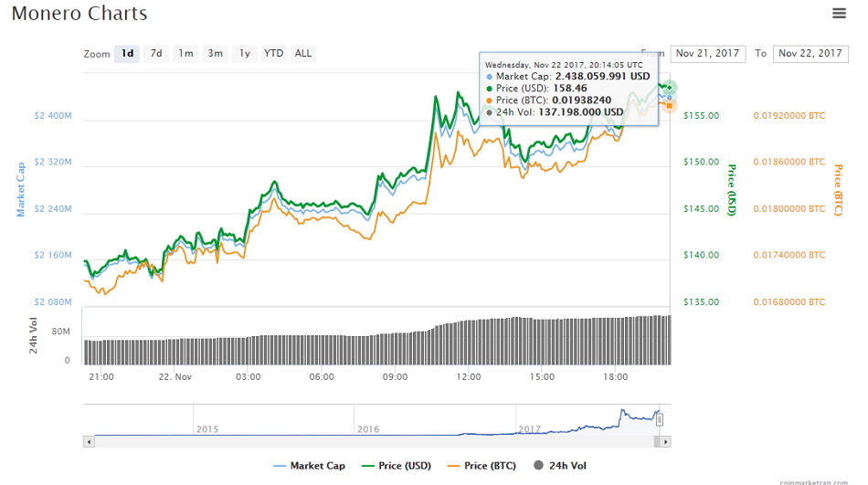Click the 2015 label in navigator
868x485 pixels.
coord(207,429)
